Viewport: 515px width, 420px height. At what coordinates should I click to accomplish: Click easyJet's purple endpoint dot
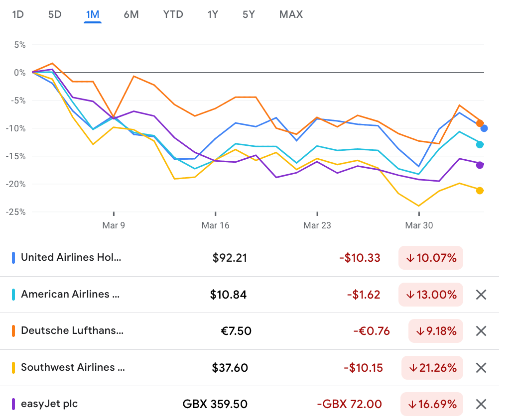[x=480, y=165]
